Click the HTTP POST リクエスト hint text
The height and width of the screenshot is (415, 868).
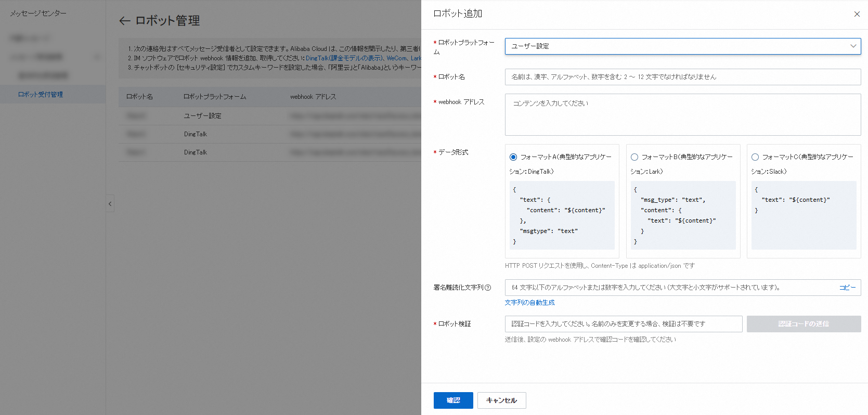pos(600,266)
